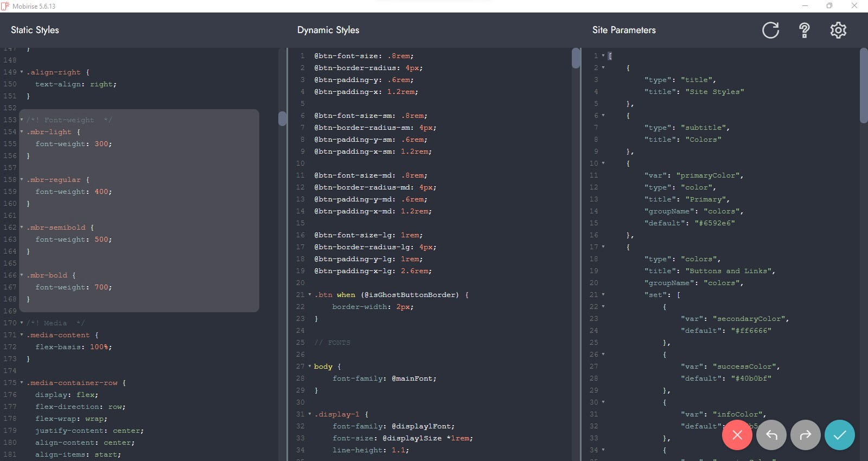Place cursor on the primaryColor default value #6592e6
Screen dimensions: 868x461
714,223
